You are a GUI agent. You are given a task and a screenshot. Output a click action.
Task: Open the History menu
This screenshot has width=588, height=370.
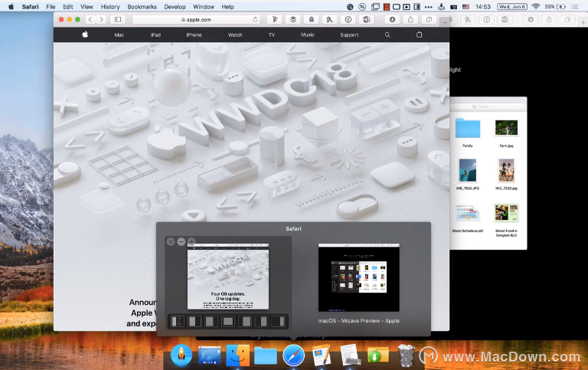point(110,7)
